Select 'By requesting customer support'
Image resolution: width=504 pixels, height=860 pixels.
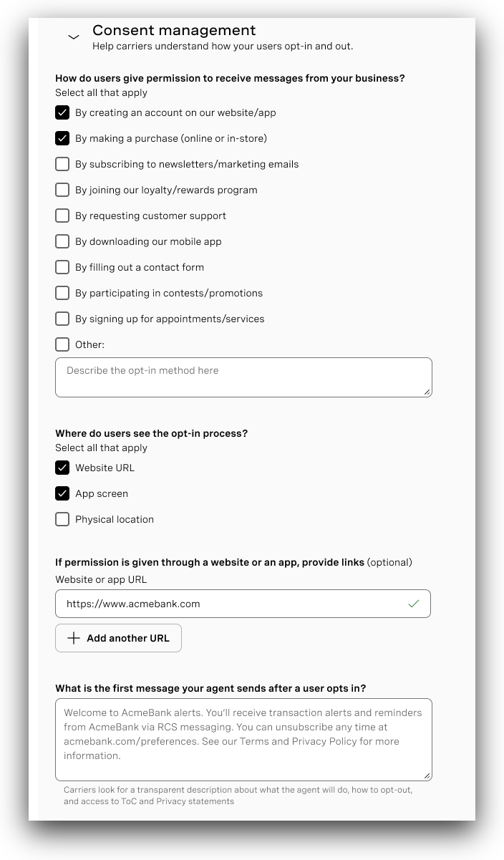62,216
